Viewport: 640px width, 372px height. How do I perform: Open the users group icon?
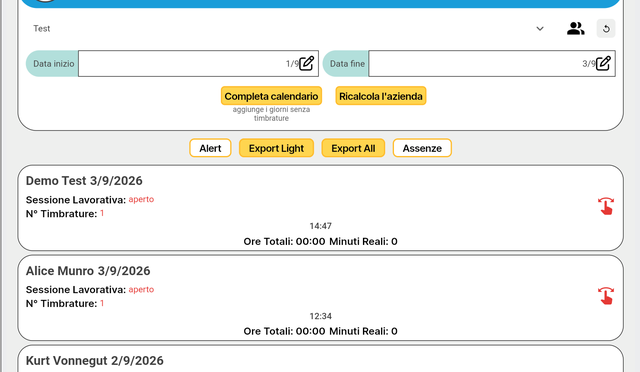coord(576,29)
